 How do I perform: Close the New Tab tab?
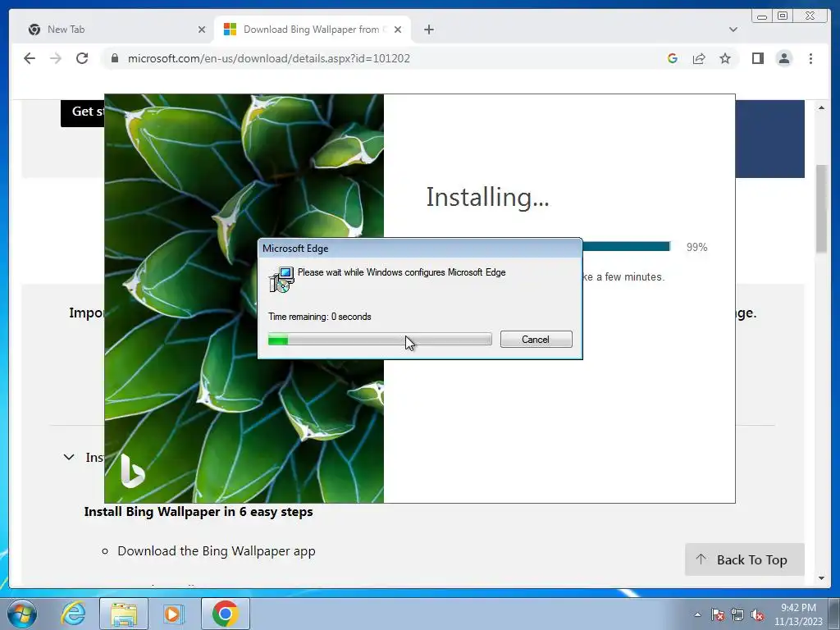(202, 30)
